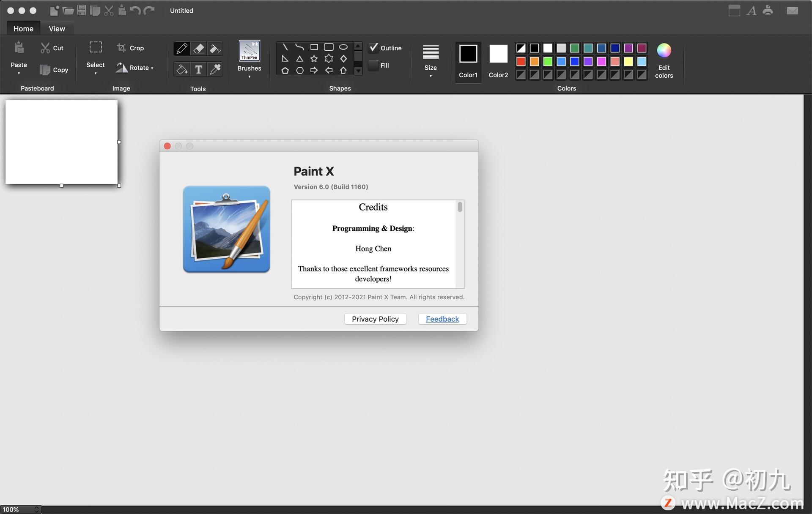
Task: Click the Credits scrollbar handle
Action: click(460, 207)
